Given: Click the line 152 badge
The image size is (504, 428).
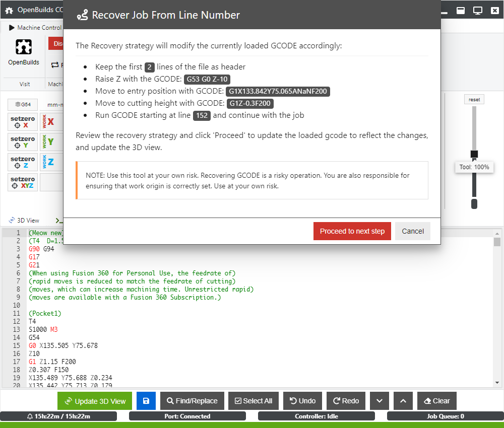Looking at the screenshot, I should (x=202, y=116).
